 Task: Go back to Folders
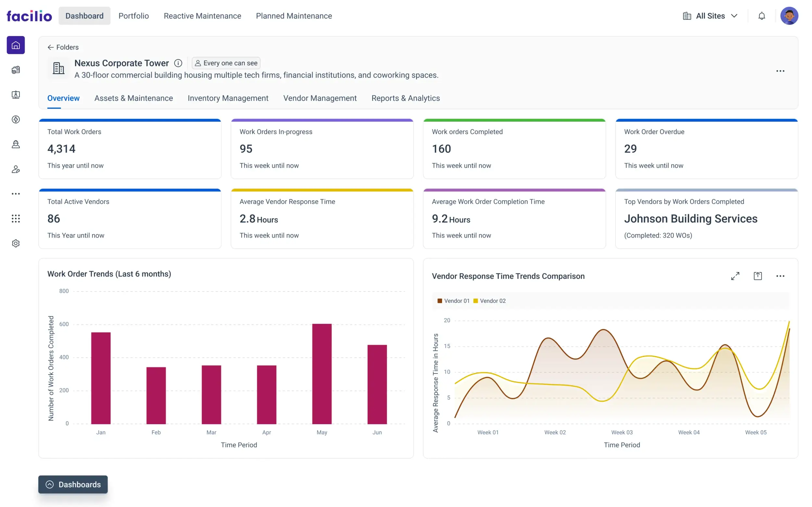tap(63, 47)
